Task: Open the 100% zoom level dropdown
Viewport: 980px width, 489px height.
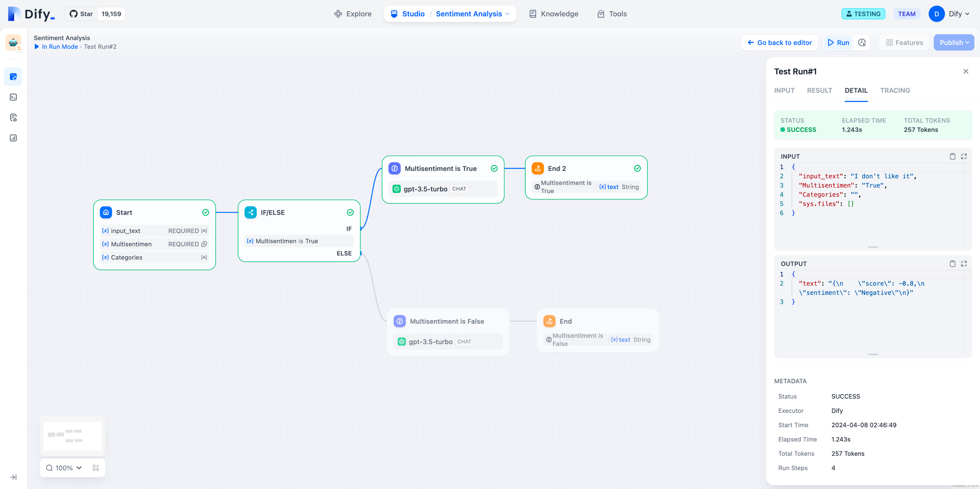Action: [x=64, y=468]
